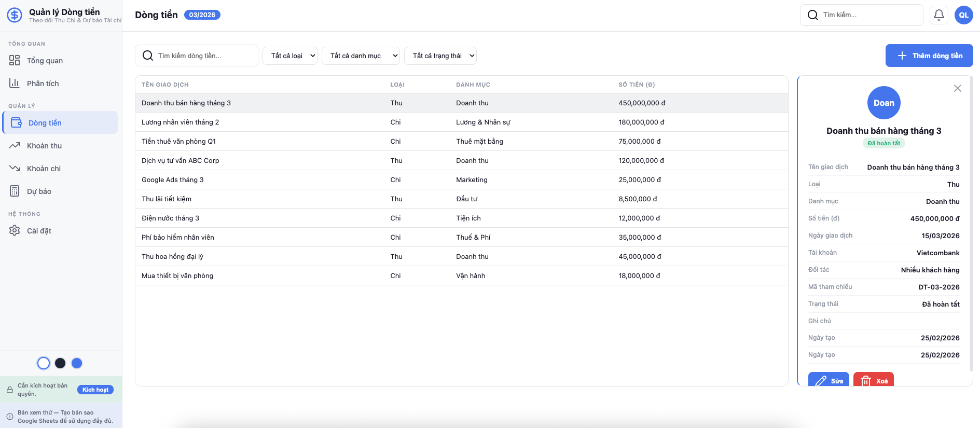Open Khoản thu menu item

[x=45, y=146]
